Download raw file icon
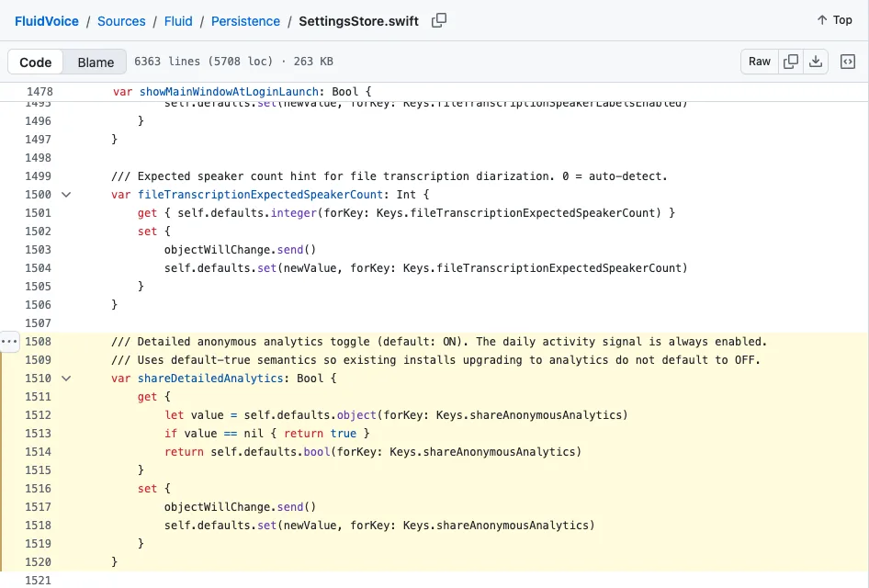The width and height of the screenshot is (869, 588). click(815, 62)
